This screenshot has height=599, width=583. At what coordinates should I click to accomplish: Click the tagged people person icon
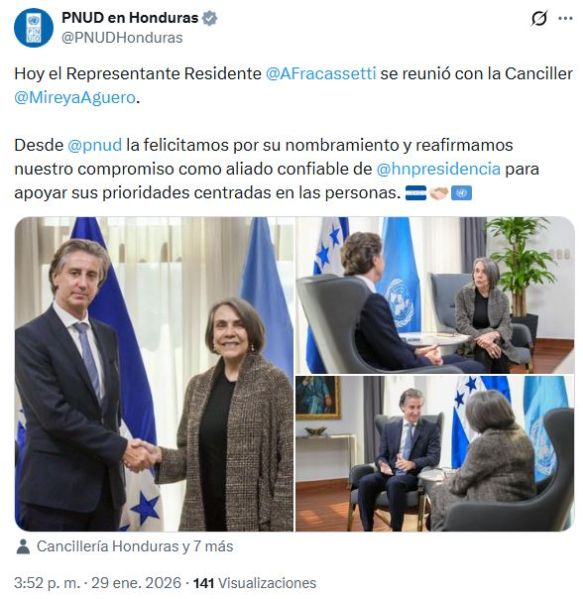click(x=23, y=547)
